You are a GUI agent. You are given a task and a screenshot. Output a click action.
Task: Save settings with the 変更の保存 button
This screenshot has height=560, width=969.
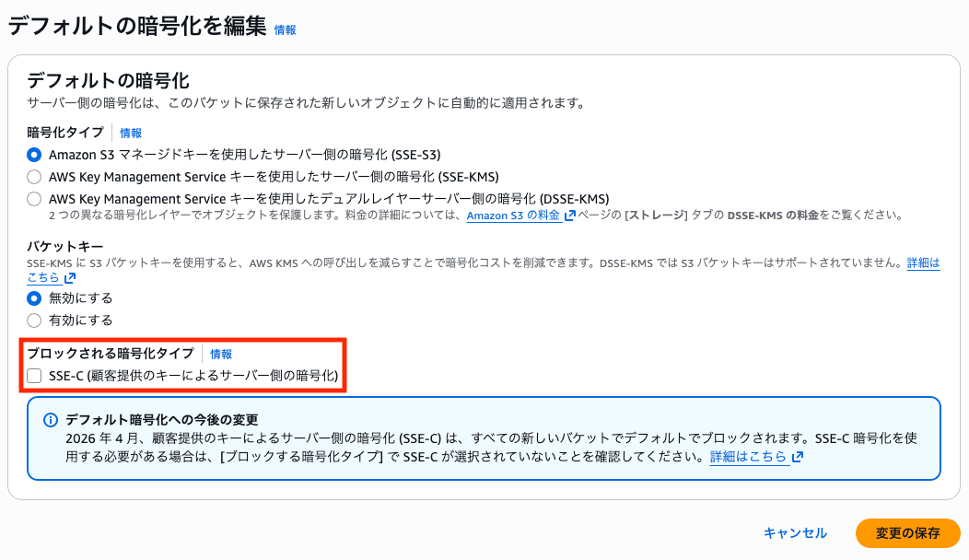[907, 532]
